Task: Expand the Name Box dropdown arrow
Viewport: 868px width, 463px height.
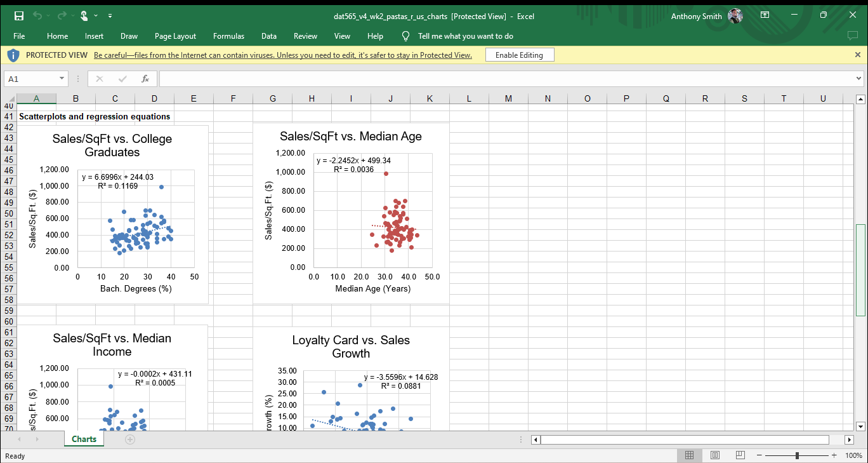Action: [62, 79]
